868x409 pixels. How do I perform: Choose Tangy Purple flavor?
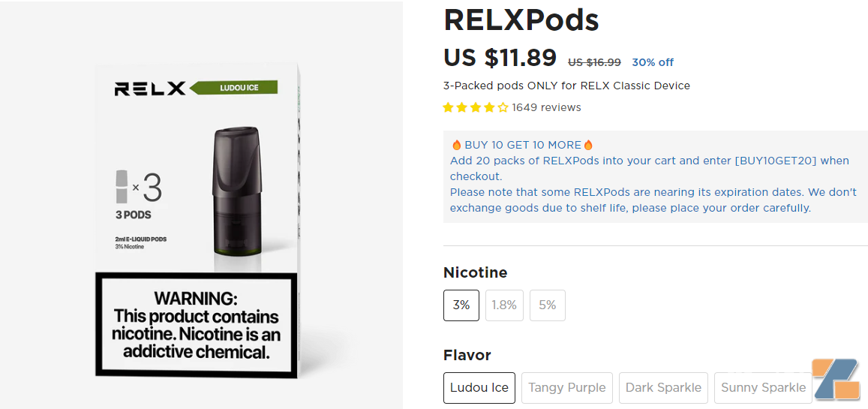click(566, 388)
